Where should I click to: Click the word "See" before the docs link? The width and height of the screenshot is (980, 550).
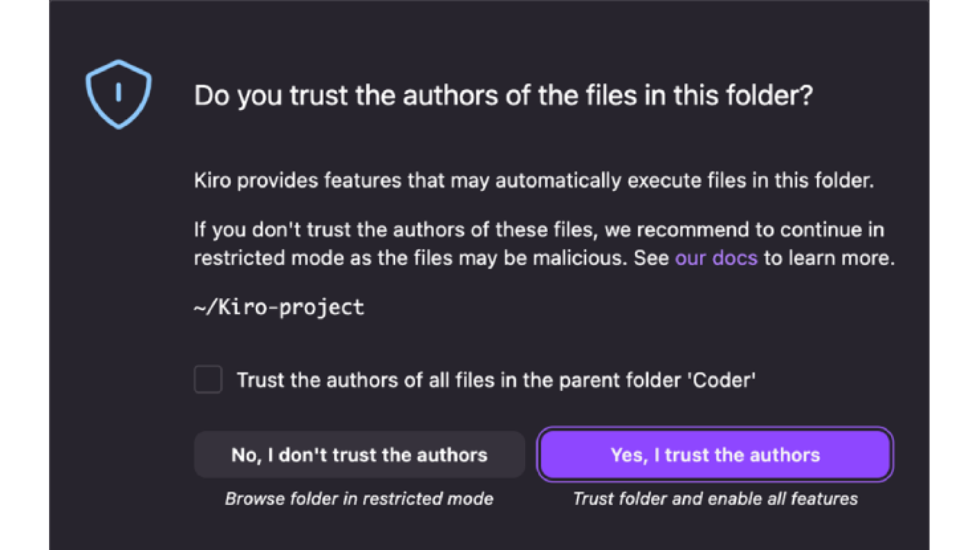pos(651,258)
